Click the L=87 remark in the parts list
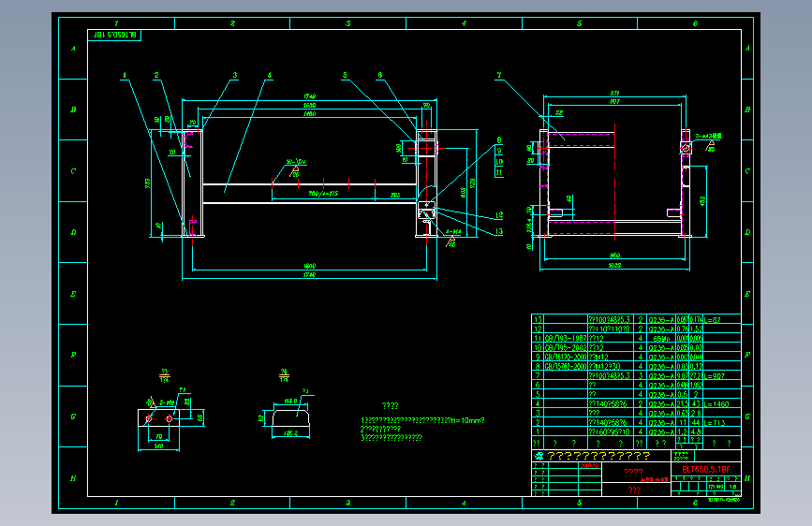Image resolution: width=812 pixels, height=526 pixels. click(x=713, y=319)
